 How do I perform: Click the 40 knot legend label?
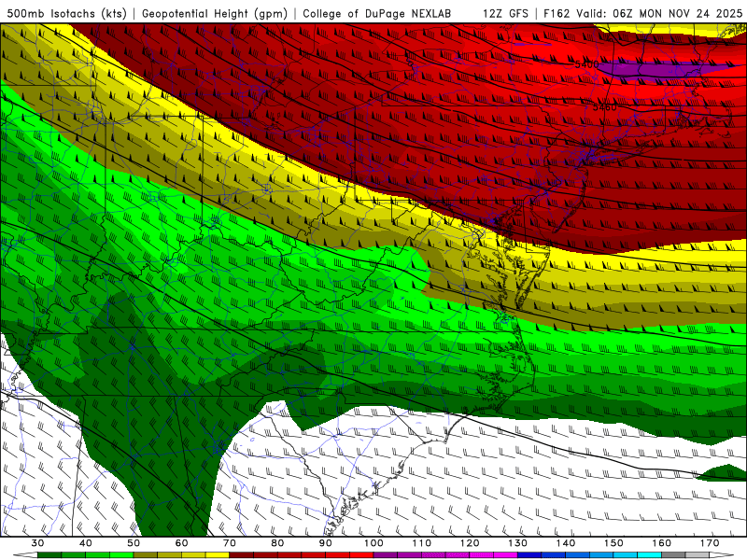click(86, 543)
